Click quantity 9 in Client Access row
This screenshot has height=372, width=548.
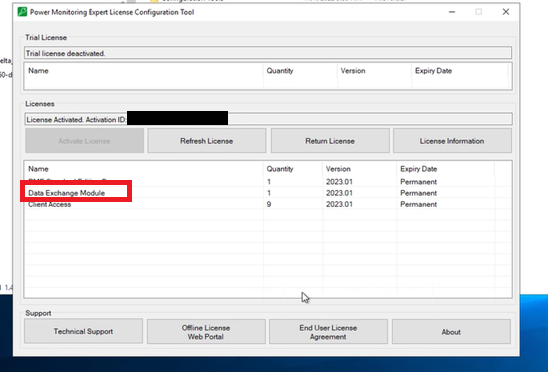(x=269, y=204)
